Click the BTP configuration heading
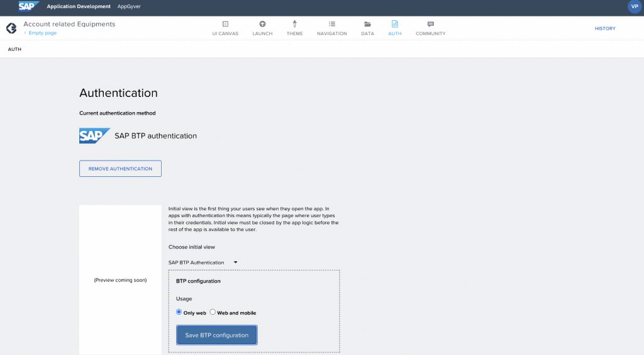644x355 pixels. 198,281
